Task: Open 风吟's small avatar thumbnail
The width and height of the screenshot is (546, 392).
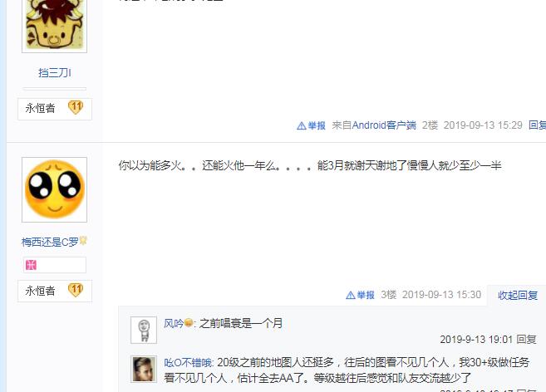Action: [x=144, y=330]
